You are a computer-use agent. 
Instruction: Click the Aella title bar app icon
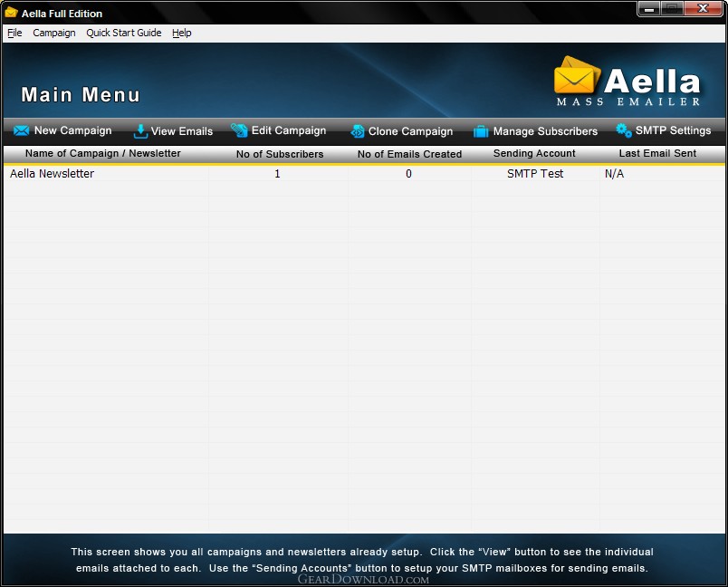[x=11, y=13]
